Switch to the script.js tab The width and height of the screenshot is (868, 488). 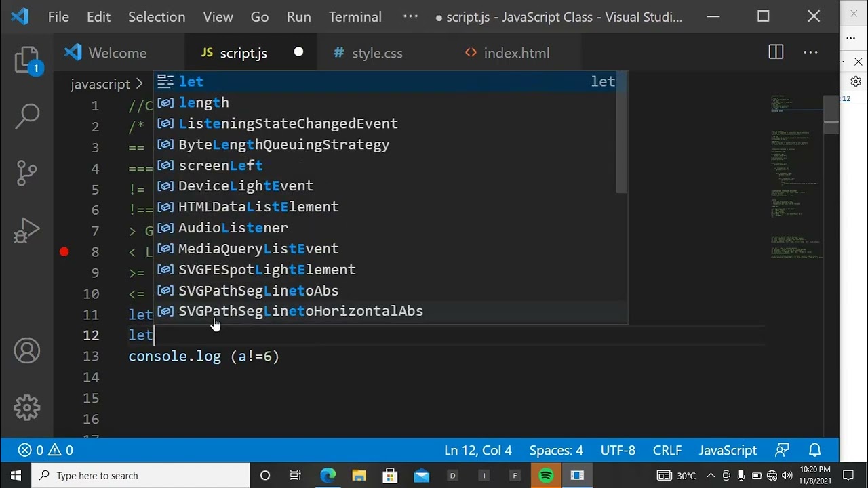tap(251, 53)
